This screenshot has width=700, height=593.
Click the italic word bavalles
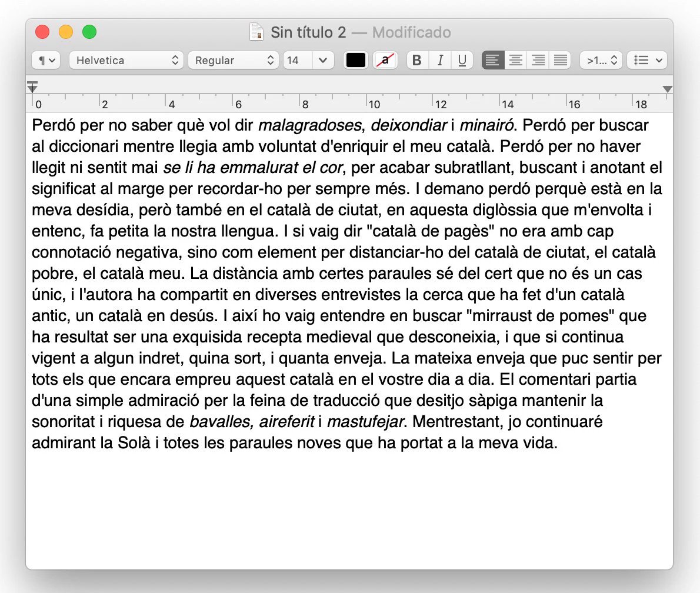(221, 422)
